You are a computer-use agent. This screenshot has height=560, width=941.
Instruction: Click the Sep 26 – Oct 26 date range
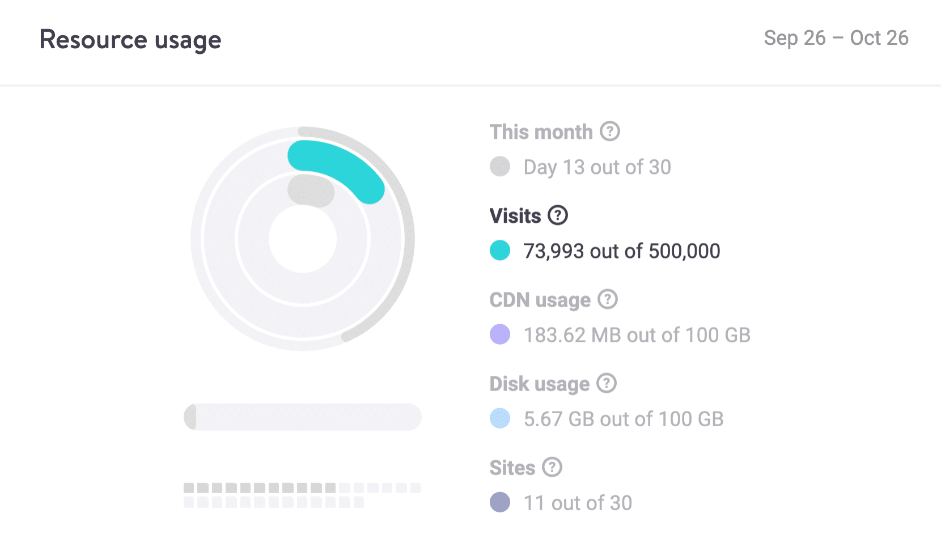pos(836,38)
